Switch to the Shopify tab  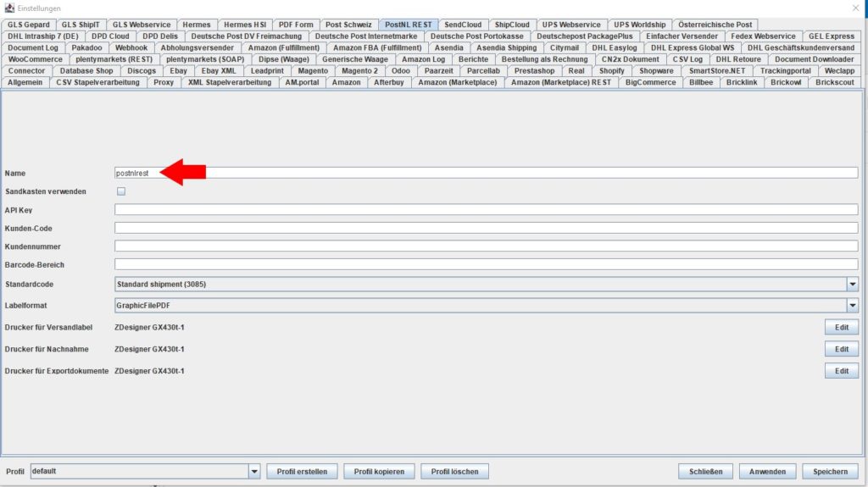pos(611,71)
